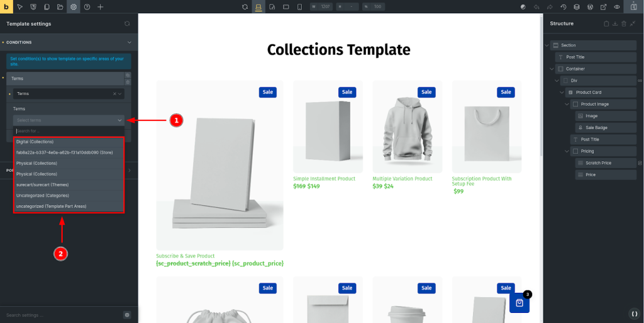644x323 pixels.
Task: Click the Bricks logo button
Action: click(6, 6)
